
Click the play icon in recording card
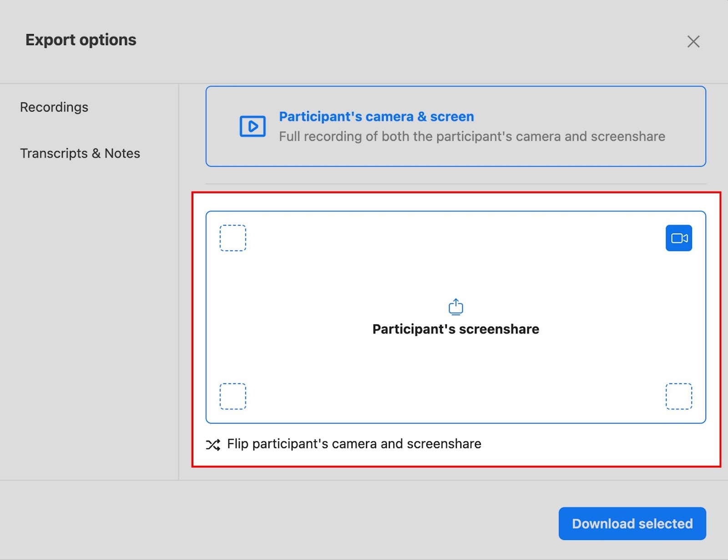tap(253, 126)
